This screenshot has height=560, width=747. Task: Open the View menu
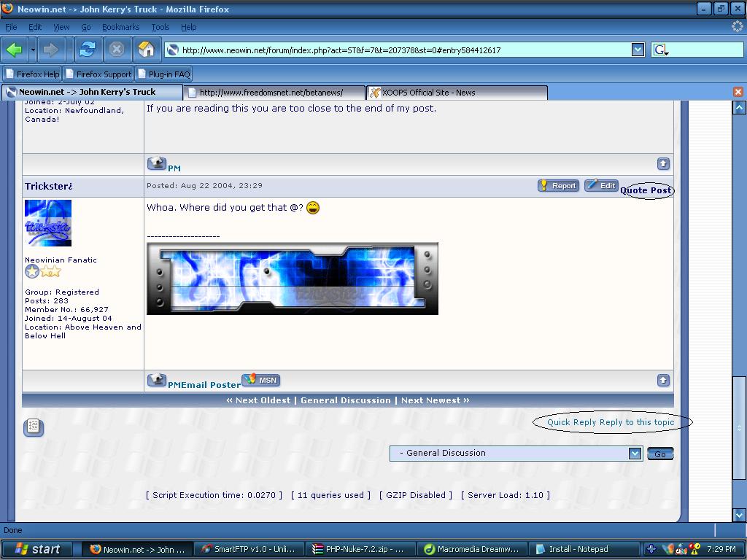61,27
